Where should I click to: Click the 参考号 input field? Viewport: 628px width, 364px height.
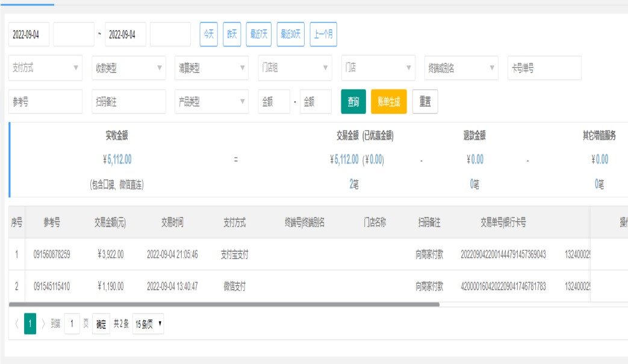click(45, 102)
